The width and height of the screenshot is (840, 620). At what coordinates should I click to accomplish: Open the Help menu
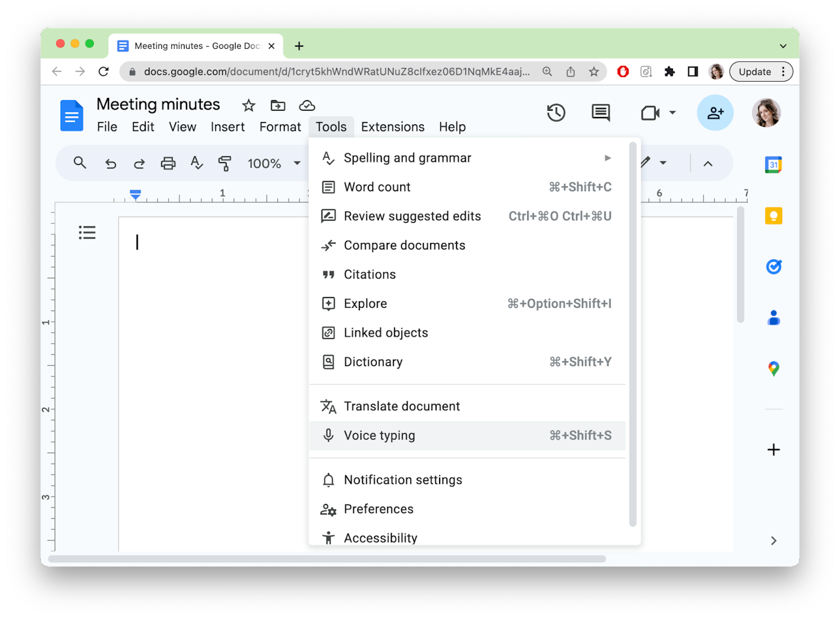[452, 127]
